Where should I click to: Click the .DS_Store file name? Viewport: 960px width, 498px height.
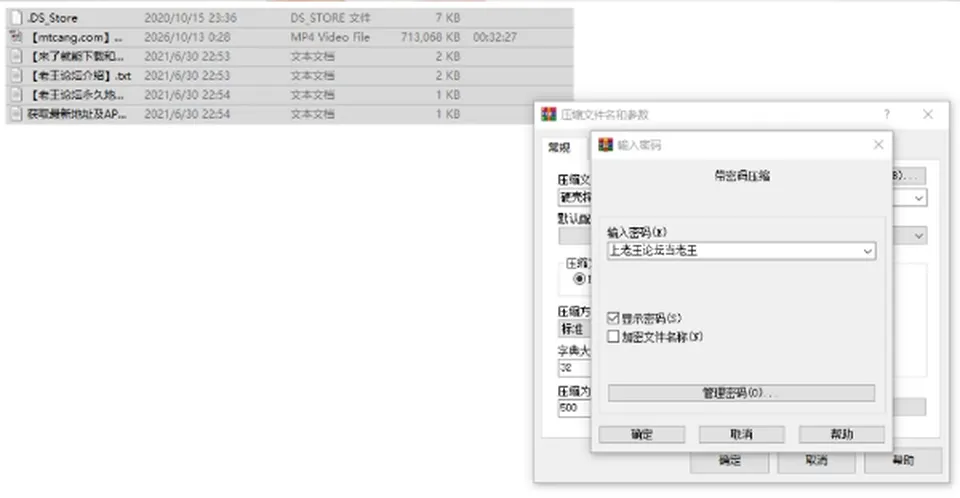coord(52,18)
